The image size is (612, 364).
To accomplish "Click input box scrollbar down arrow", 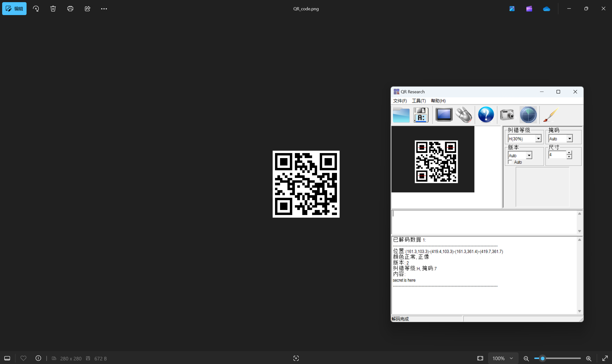I will 579,231.
